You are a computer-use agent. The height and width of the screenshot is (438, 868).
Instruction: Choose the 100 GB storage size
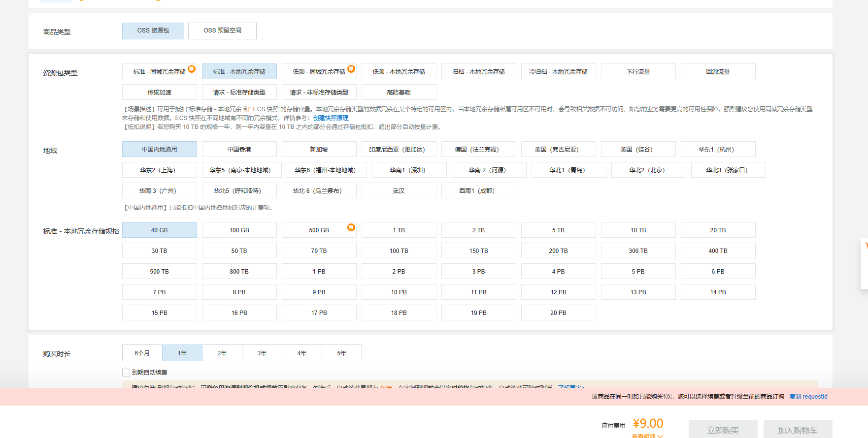tap(239, 230)
